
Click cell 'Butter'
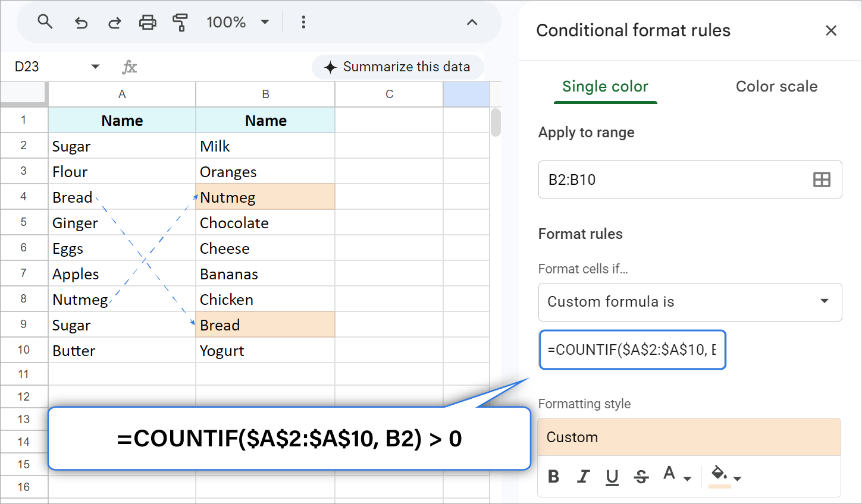click(x=122, y=350)
